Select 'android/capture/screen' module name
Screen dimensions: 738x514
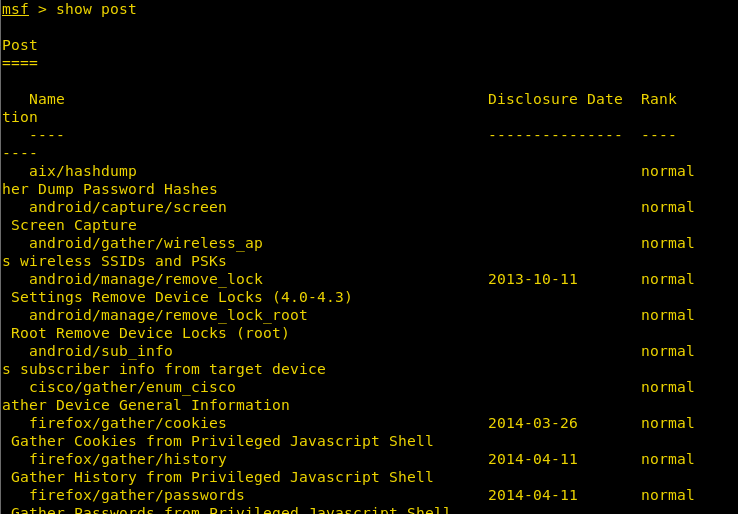(x=128, y=207)
